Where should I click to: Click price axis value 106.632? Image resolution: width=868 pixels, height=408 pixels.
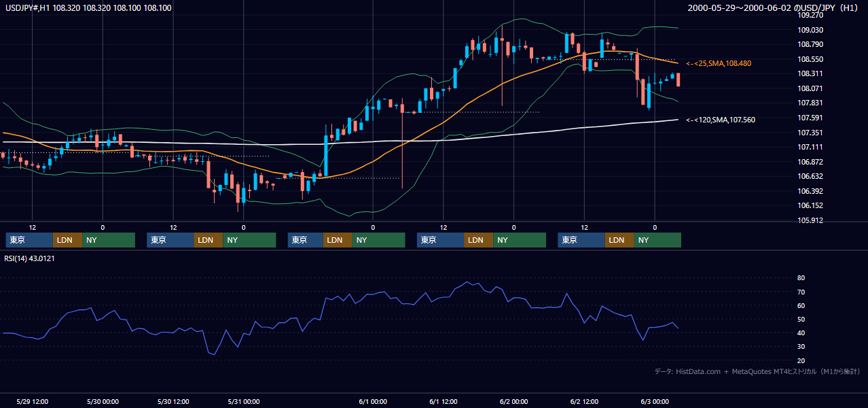click(811, 176)
